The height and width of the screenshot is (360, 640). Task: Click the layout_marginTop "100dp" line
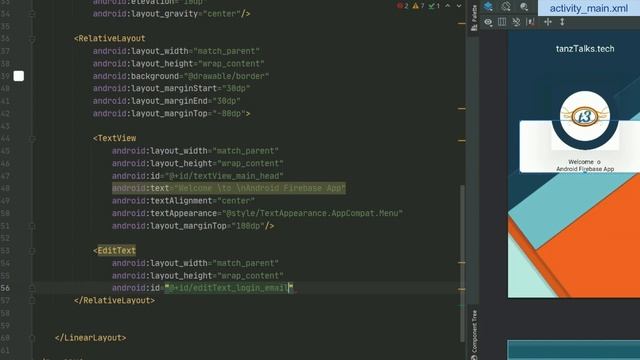(193, 226)
